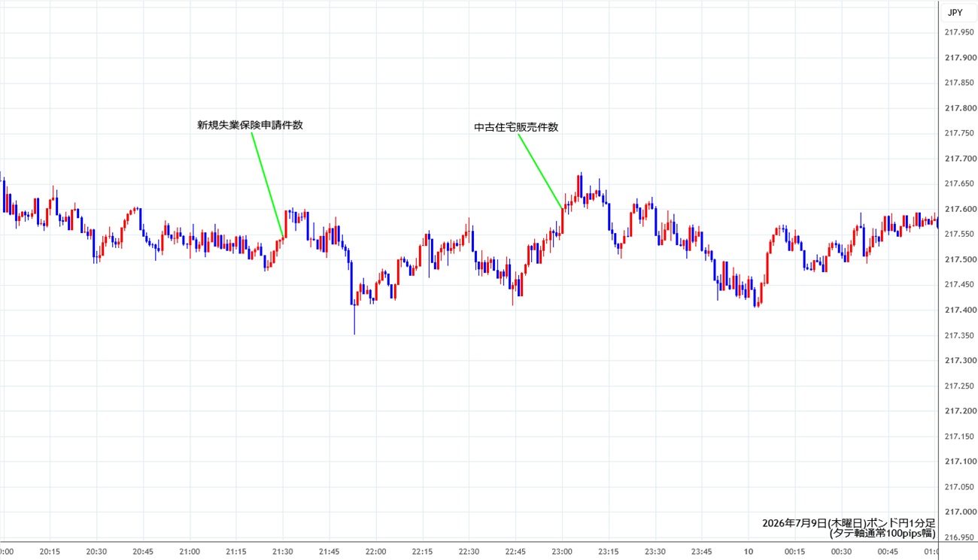Click the 23:45 time axis label
This screenshot has height=560, width=978.
click(x=703, y=551)
